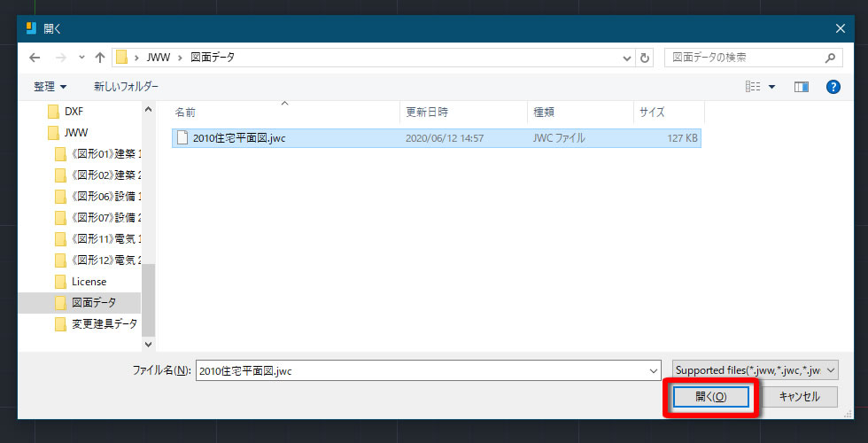Open the recent locations dropdown arrow
The width and height of the screenshot is (868, 443).
[81, 58]
